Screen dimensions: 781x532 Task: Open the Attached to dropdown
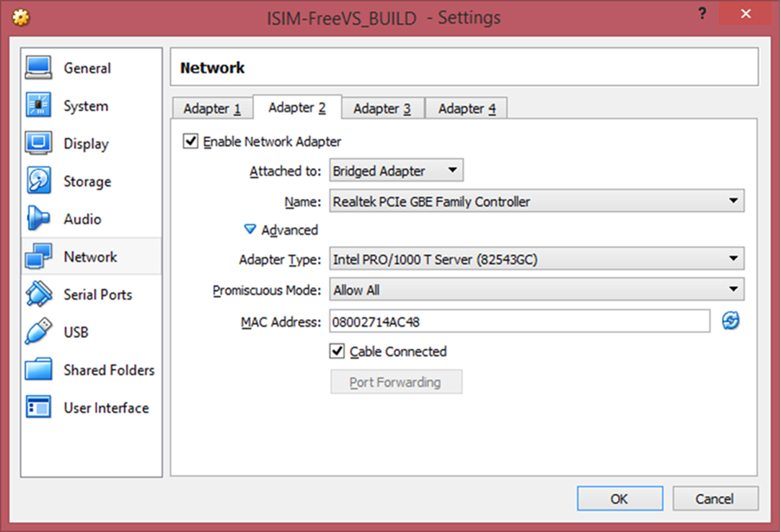[x=396, y=171]
